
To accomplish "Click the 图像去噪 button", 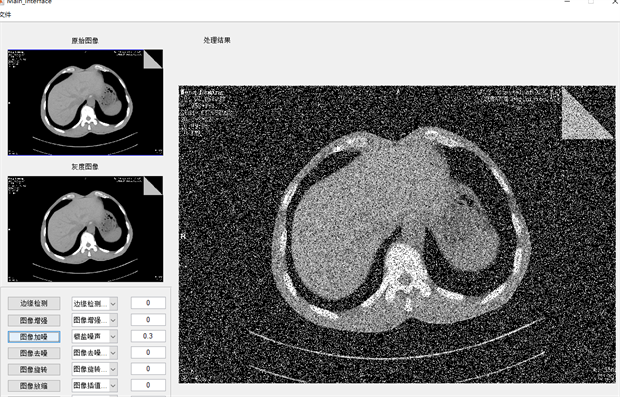I will click(34, 353).
